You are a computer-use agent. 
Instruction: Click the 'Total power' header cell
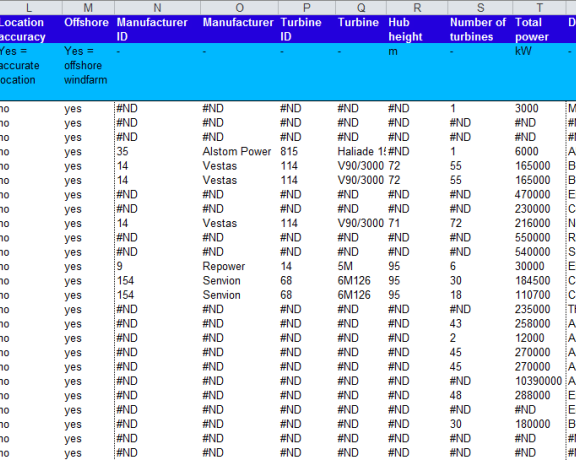click(539, 29)
